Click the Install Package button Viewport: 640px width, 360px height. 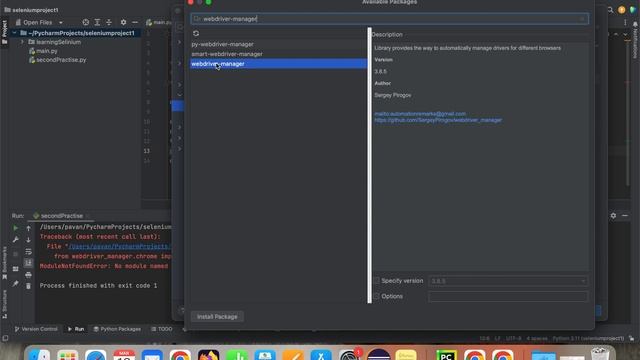pyautogui.click(x=217, y=317)
